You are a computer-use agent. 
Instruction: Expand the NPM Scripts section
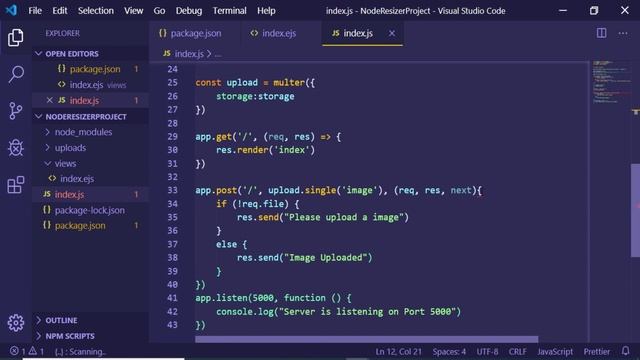coord(39,336)
